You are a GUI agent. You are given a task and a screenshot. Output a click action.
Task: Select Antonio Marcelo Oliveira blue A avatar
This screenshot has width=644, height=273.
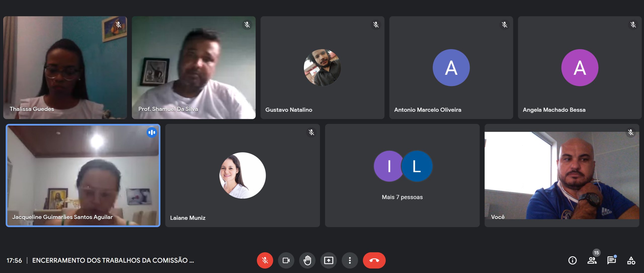(451, 68)
